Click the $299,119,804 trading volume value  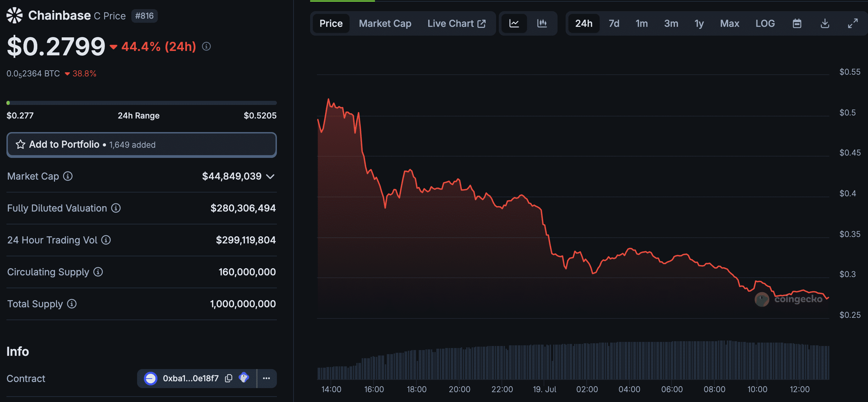click(x=246, y=240)
